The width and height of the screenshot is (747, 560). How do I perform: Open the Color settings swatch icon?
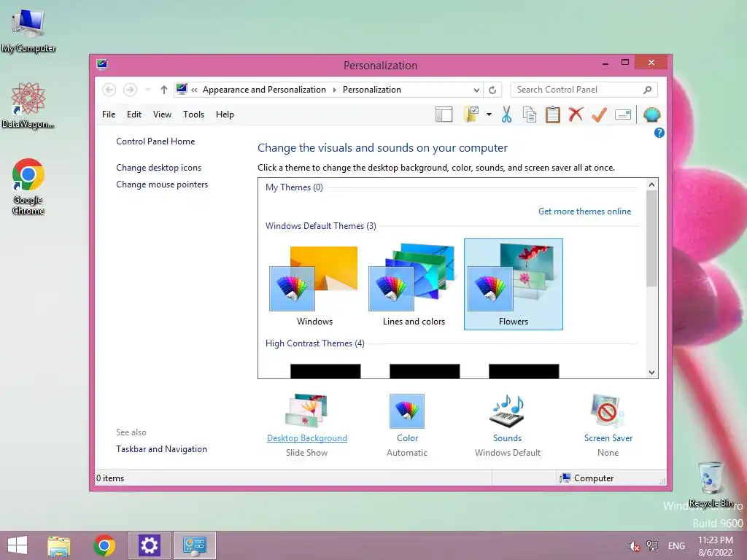(407, 411)
